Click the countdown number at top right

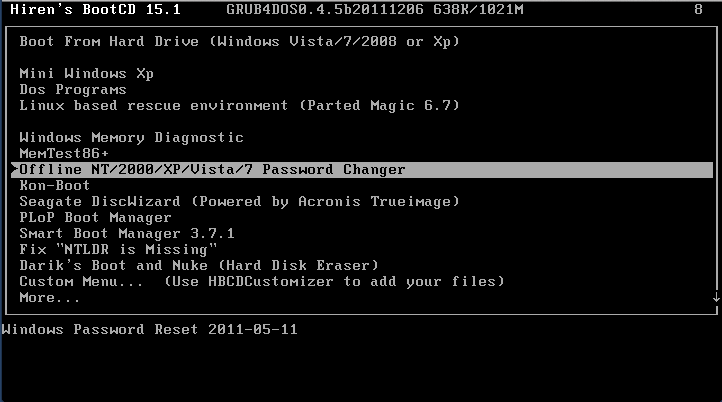pos(698,9)
